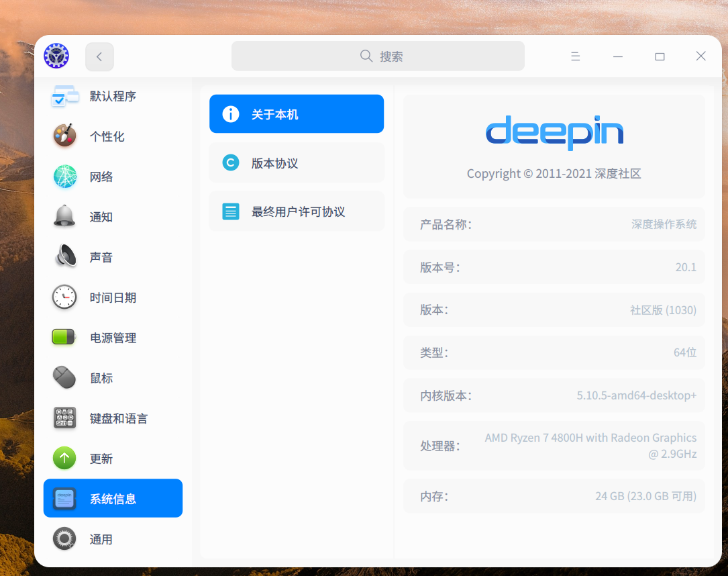Screen dimensions: 728x576
Task: Click the deepin logo image
Action: 554,132
